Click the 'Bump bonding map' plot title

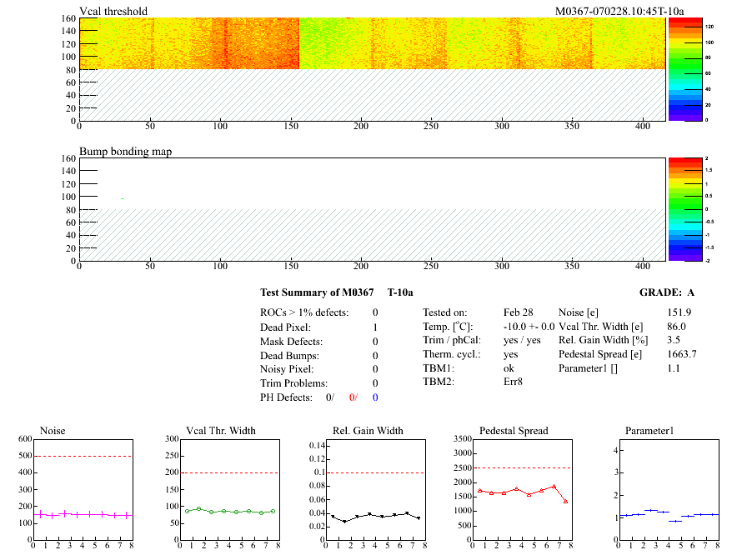(125, 152)
